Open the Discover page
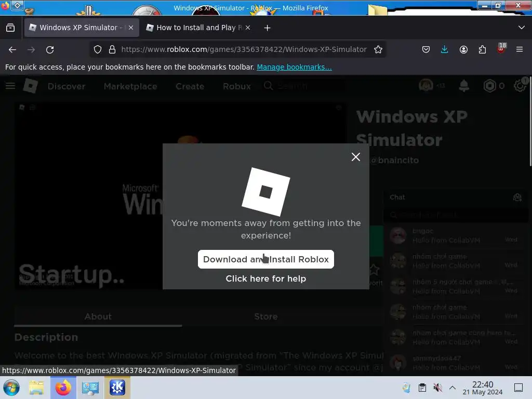This screenshot has height=399, width=532. click(66, 87)
